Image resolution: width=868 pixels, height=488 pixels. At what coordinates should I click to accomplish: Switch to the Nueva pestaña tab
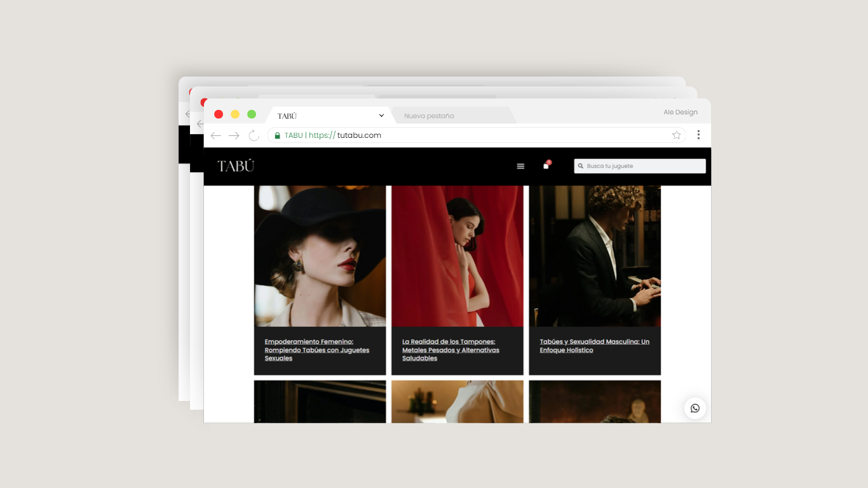(429, 116)
